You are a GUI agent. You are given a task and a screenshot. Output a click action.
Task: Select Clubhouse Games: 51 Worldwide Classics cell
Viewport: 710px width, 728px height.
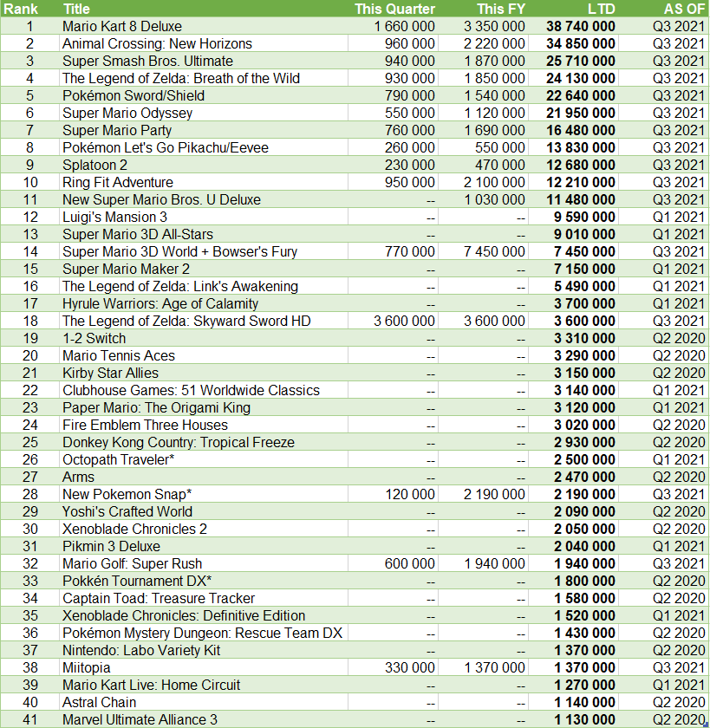204,390
